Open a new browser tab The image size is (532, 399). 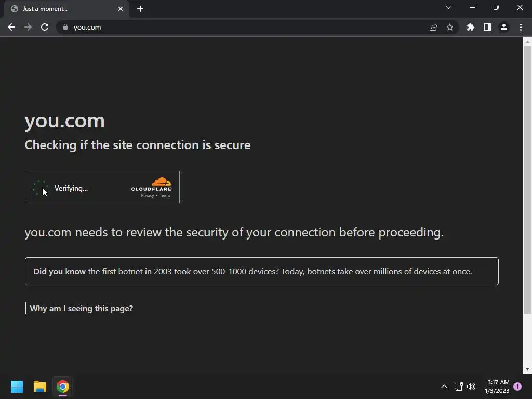coord(140,9)
